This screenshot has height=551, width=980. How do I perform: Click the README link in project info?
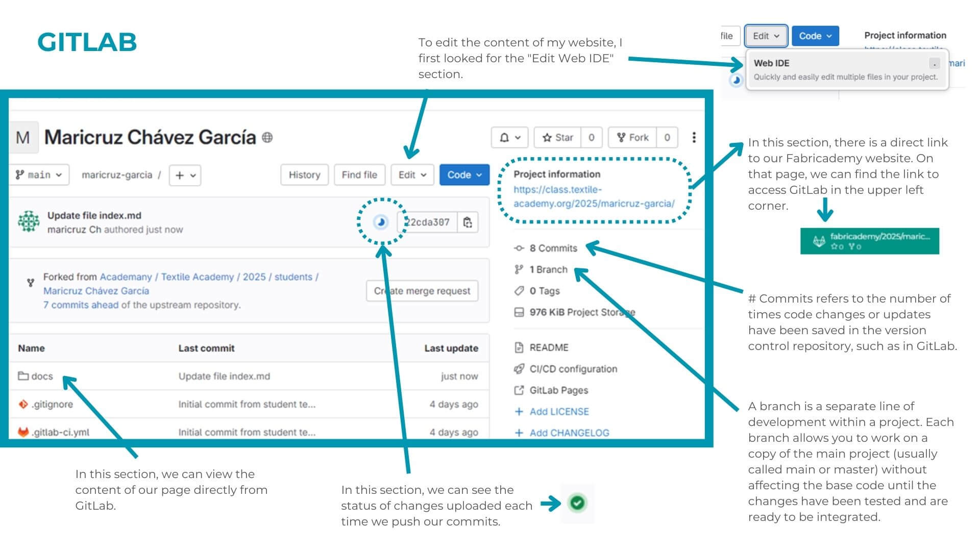[x=549, y=348]
